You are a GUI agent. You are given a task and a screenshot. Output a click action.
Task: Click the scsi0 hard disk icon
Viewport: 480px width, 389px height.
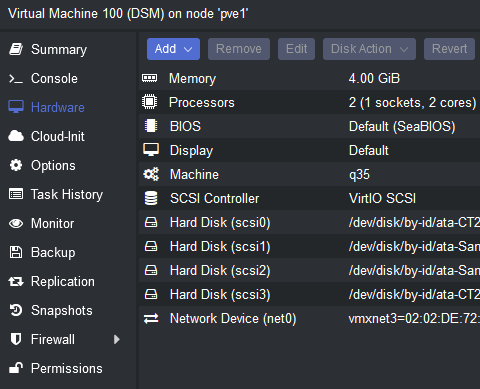coord(151,222)
